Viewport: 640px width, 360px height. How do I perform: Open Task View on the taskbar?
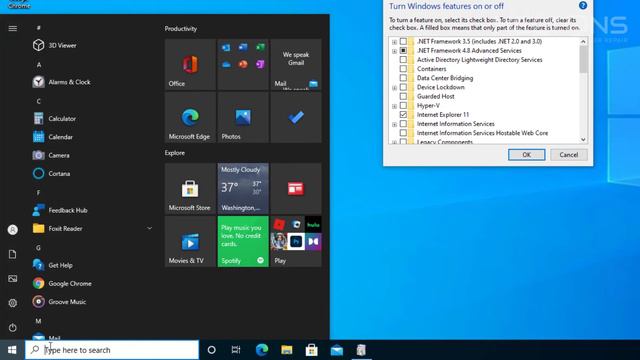236,350
